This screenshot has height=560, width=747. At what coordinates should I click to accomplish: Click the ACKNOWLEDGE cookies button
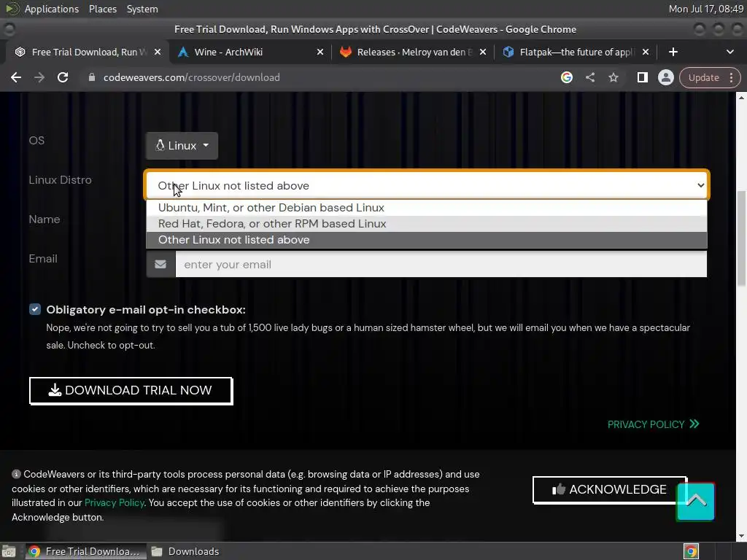pos(609,489)
